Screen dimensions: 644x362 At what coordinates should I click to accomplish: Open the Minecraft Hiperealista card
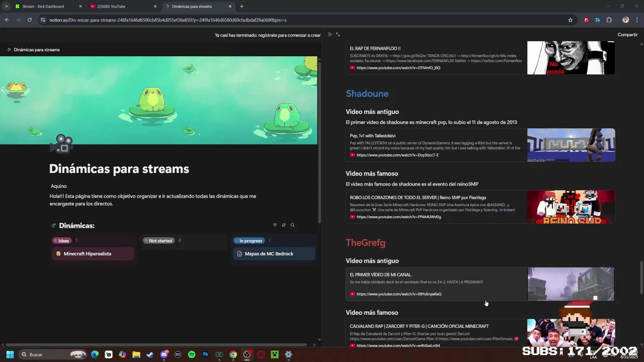[x=93, y=254]
